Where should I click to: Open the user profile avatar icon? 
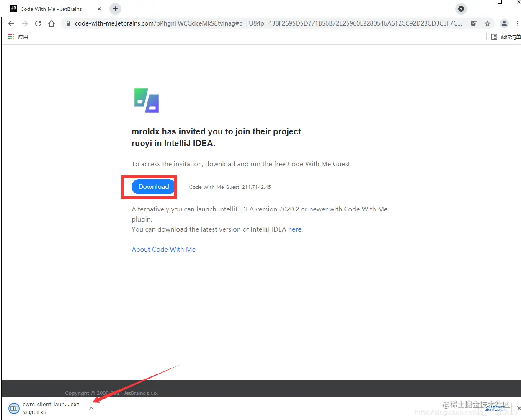[x=504, y=23]
